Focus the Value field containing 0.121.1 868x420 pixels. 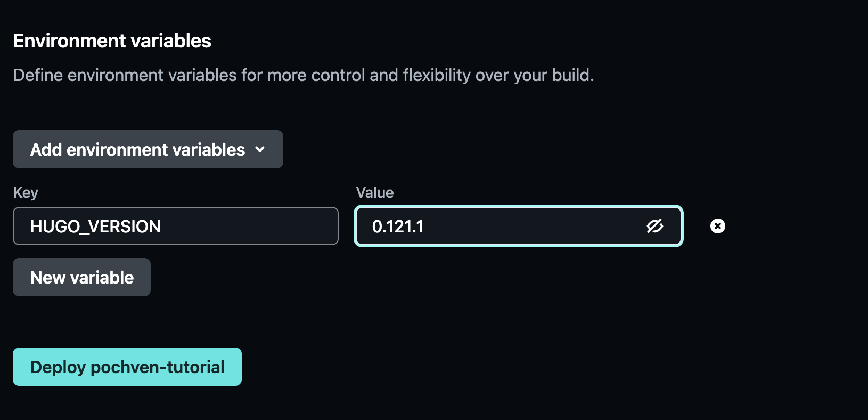[x=501, y=226]
